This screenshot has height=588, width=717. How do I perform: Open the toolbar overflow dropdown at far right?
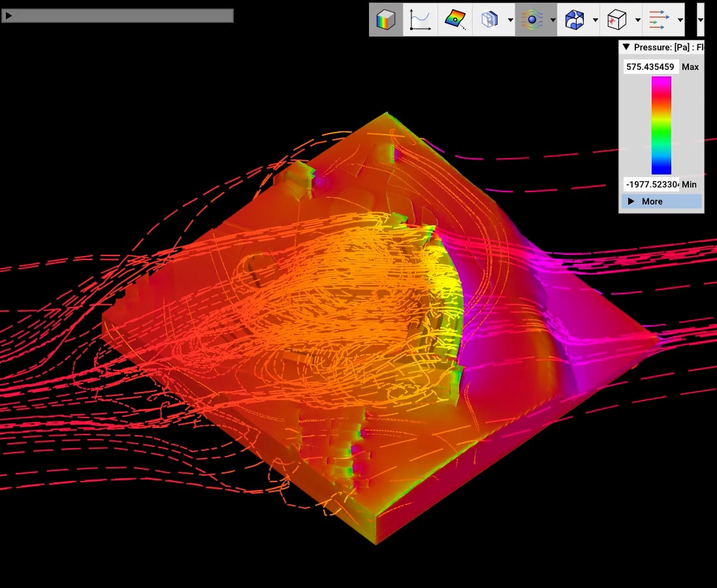click(x=701, y=20)
